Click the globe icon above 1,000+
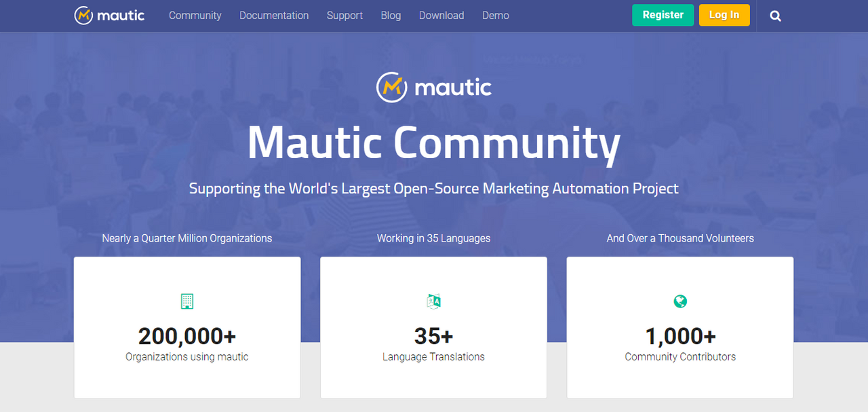The width and height of the screenshot is (868, 412). [x=680, y=301]
